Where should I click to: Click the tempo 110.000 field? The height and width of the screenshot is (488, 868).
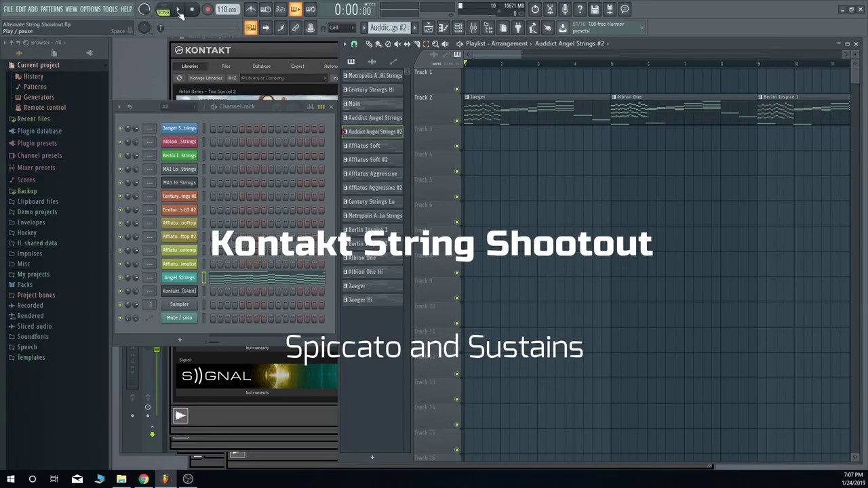227,9
